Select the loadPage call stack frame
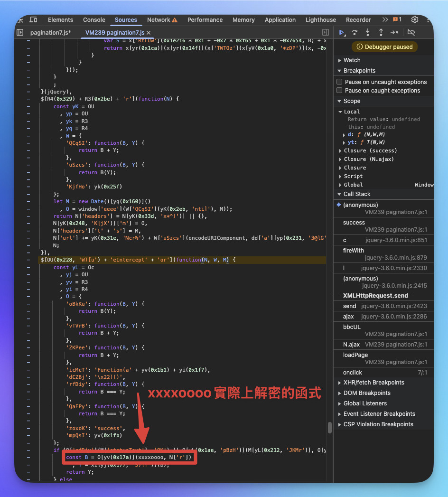Image resolution: width=448 pixels, height=497 pixels. point(383,358)
